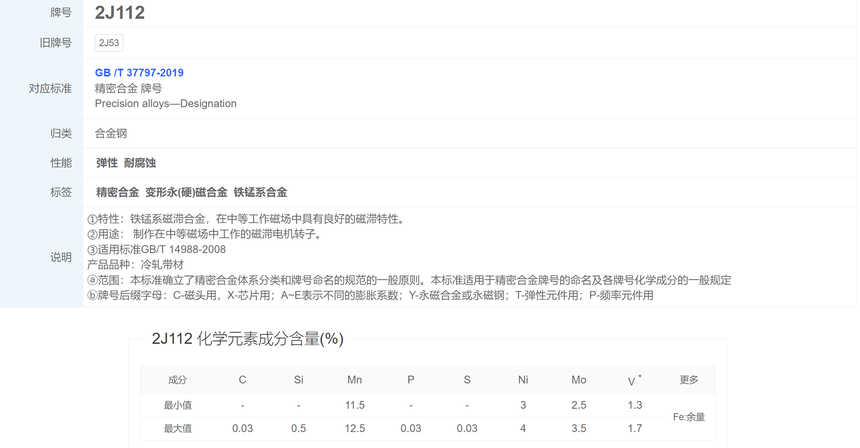Click the 2J112 化学元素成分含量(%) heading
The height and width of the screenshot is (448, 860).
[247, 339]
